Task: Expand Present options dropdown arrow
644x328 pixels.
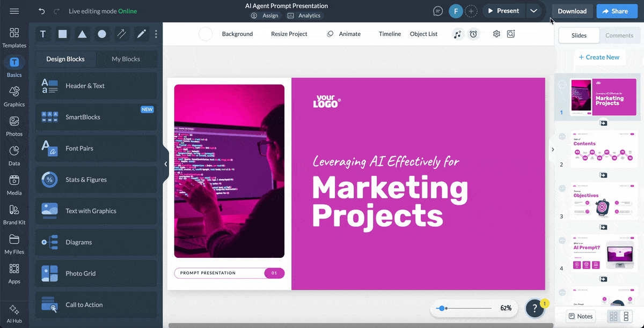Action: pyautogui.click(x=533, y=11)
